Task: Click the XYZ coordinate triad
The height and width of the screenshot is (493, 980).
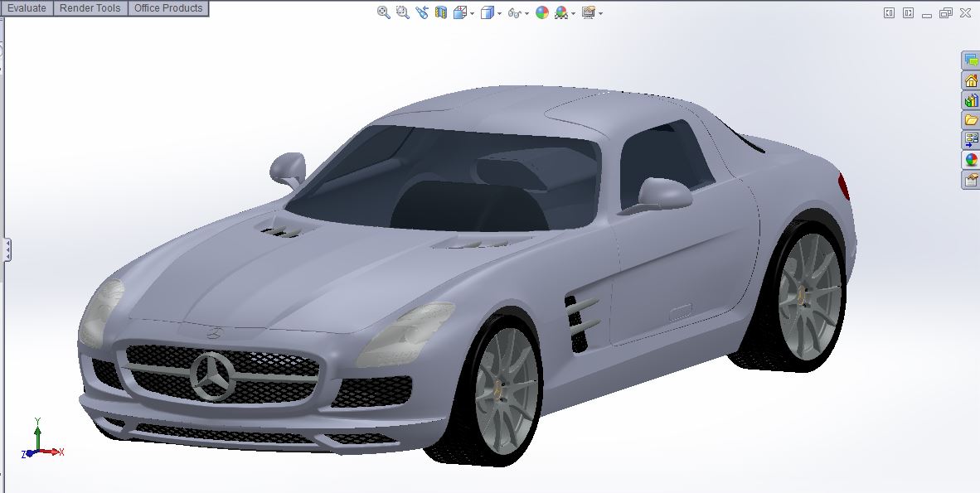Action: pos(42,439)
